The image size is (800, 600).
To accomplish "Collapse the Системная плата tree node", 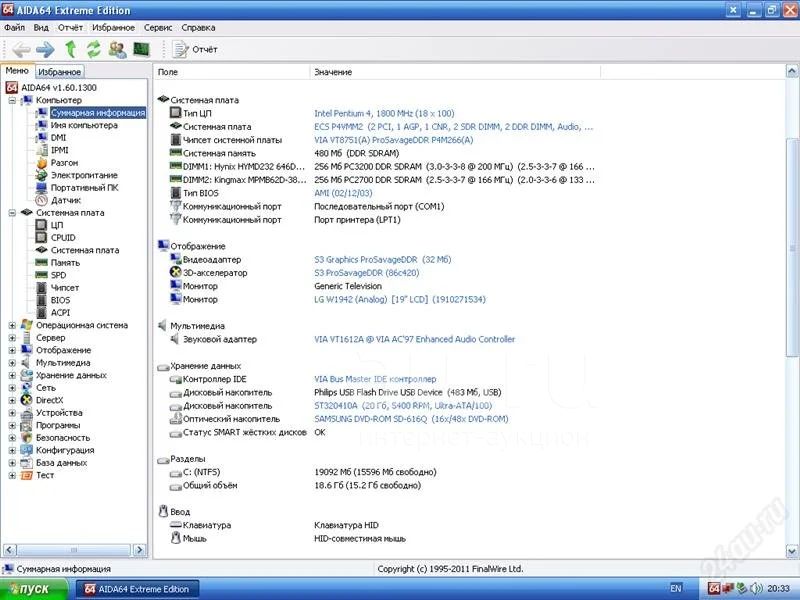I will 12,213.
